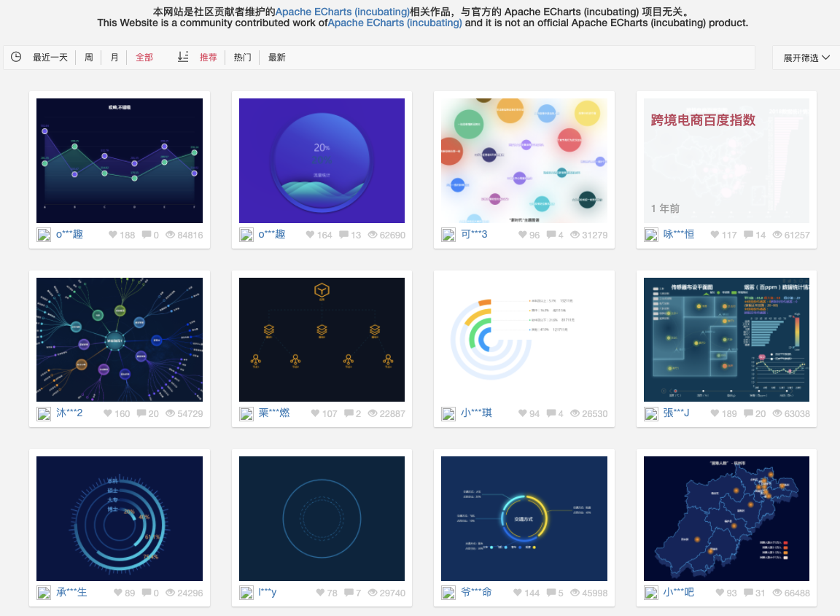Click comment icon showing 14 comments
Screen dimensions: 840x616
[748, 235]
